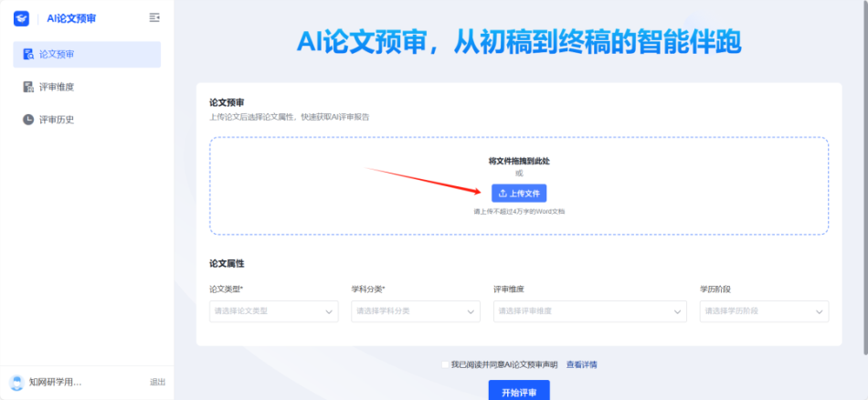Image resolution: width=868 pixels, height=400 pixels.
Task: Open the 论文类型 dropdown
Action: (x=273, y=311)
